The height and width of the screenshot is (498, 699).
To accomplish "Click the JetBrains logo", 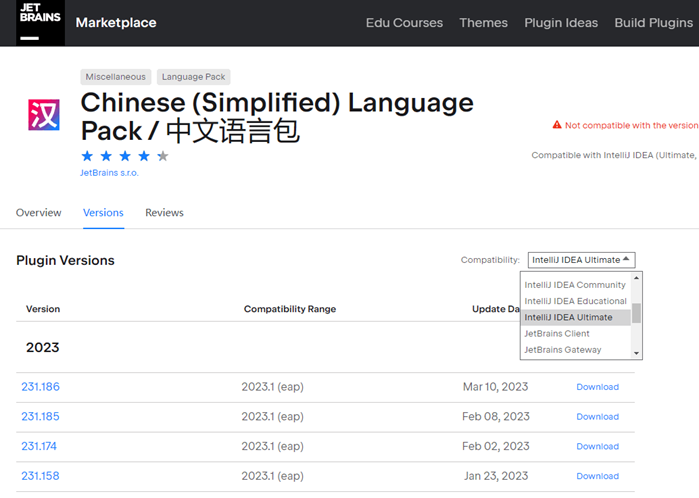I will (40, 22).
